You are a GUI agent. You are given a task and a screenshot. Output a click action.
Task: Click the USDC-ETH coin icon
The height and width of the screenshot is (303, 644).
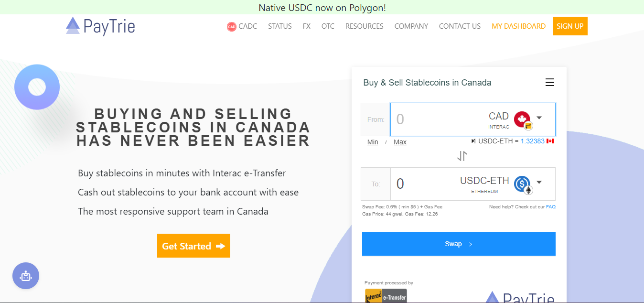(523, 184)
